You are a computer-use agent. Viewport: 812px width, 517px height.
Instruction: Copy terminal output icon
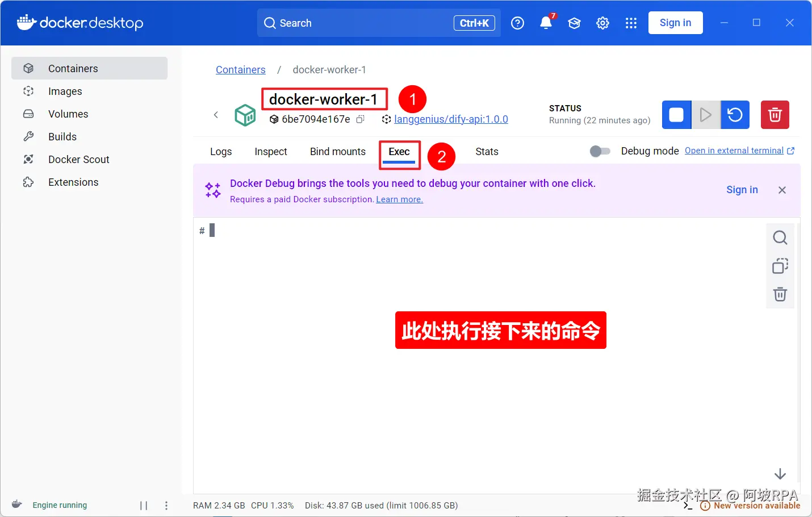780,266
